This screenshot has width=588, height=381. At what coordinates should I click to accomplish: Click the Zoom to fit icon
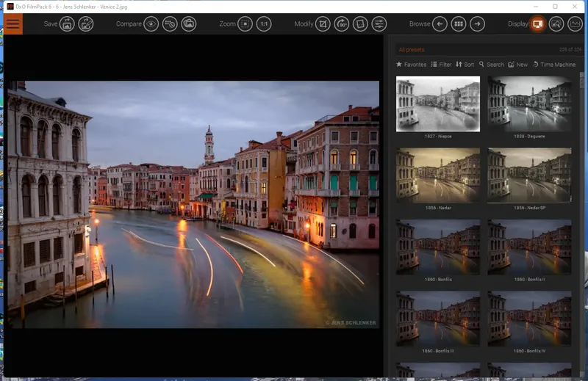[x=245, y=24]
